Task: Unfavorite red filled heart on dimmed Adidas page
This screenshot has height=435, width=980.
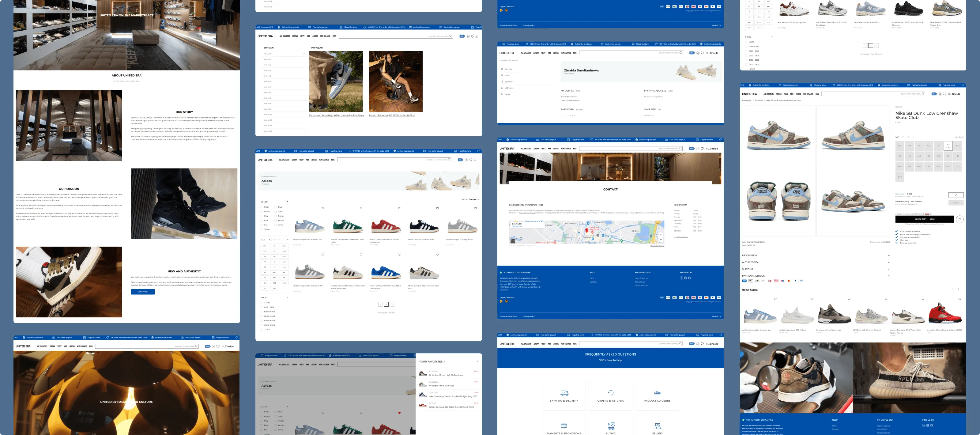Action: pyautogui.click(x=399, y=413)
